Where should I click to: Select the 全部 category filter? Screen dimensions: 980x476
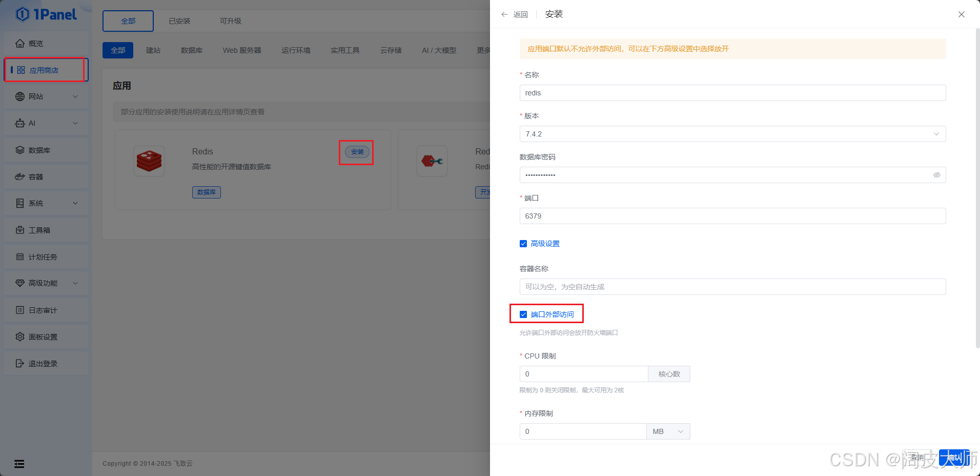[x=118, y=50]
